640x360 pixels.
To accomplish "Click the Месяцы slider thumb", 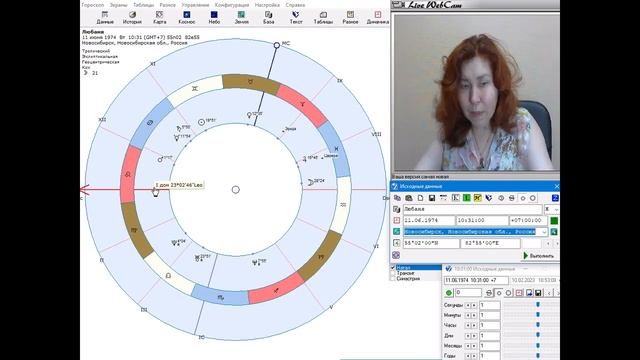I will (x=538, y=345).
